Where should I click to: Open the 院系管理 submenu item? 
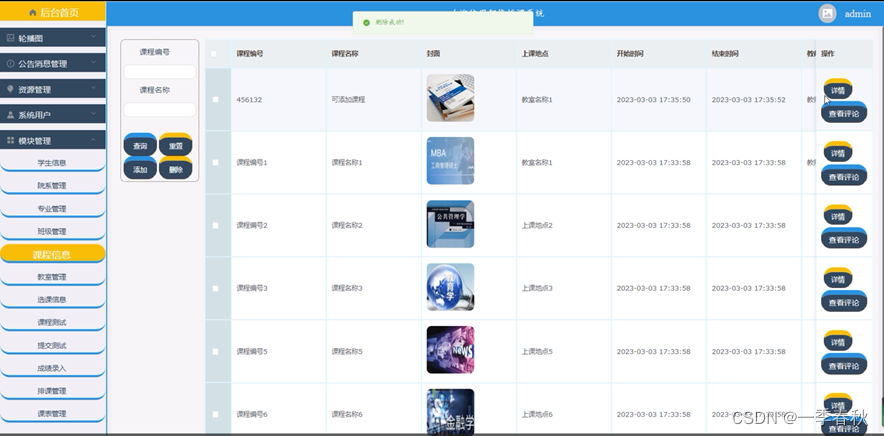point(52,185)
